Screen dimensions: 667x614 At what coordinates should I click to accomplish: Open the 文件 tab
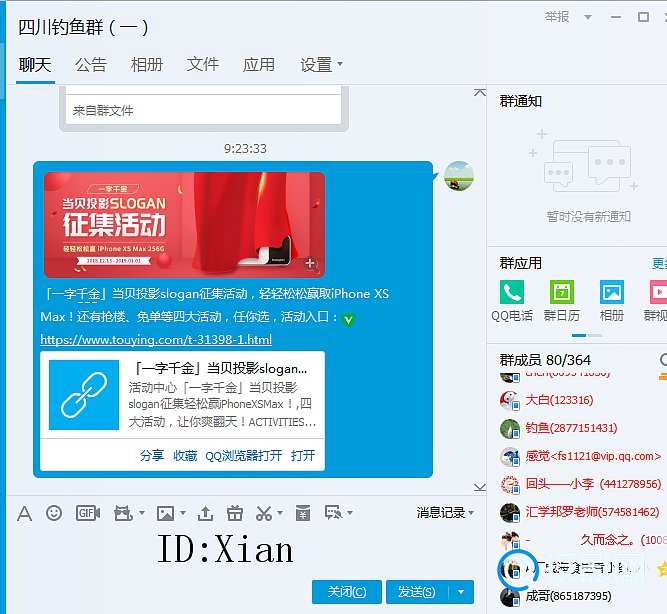point(202,65)
